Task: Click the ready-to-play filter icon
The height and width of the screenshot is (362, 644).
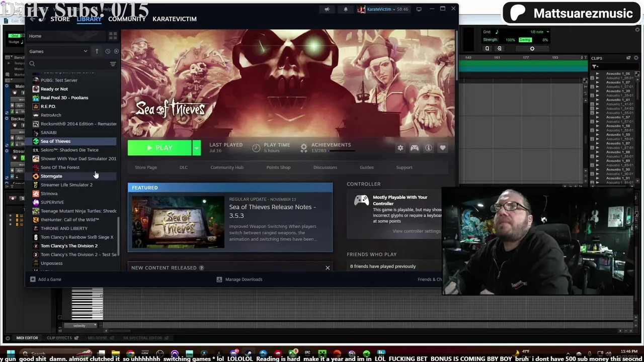Action: tap(116, 51)
